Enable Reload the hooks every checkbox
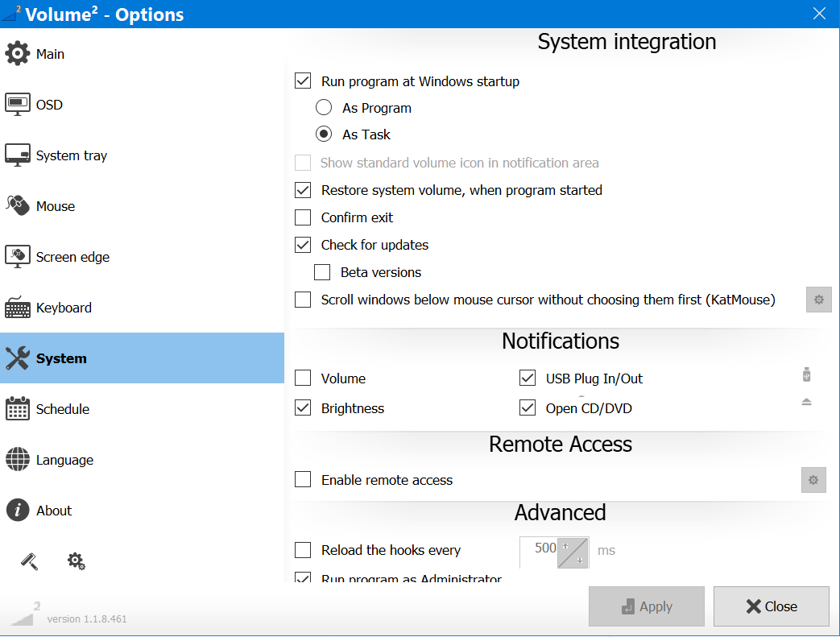This screenshot has height=637, width=840. point(303,550)
